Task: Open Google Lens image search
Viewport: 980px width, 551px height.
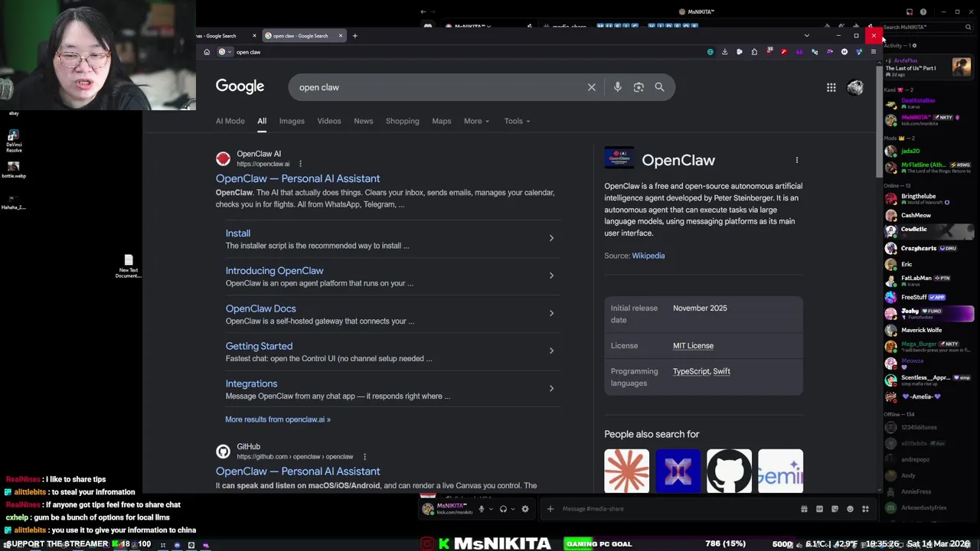Action: (x=639, y=87)
